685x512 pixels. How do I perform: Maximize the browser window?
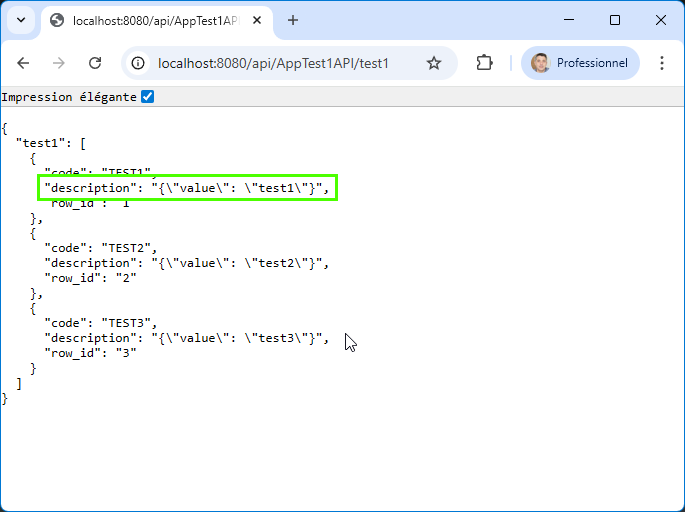[x=615, y=20]
